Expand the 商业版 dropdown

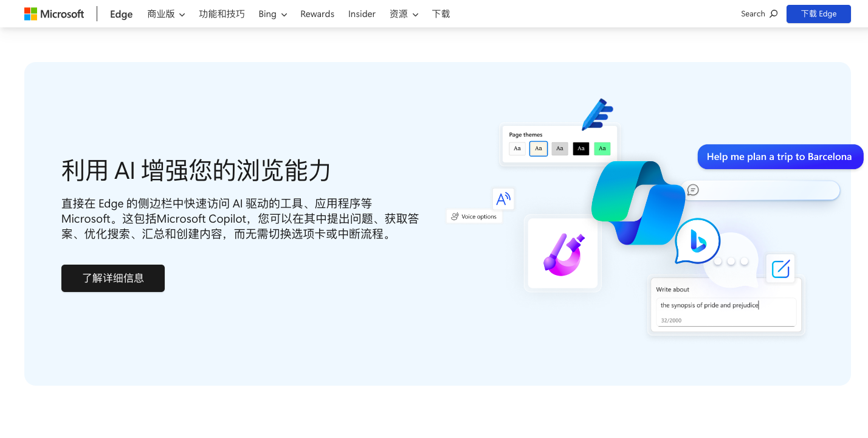(x=166, y=13)
